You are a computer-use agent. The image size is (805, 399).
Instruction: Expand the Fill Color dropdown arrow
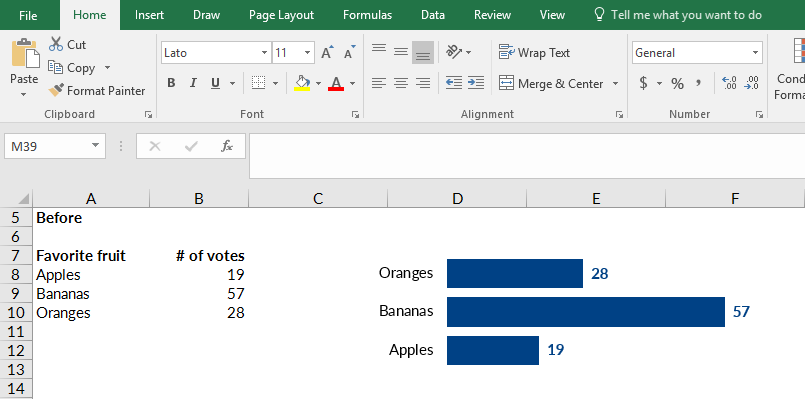[x=318, y=83]
